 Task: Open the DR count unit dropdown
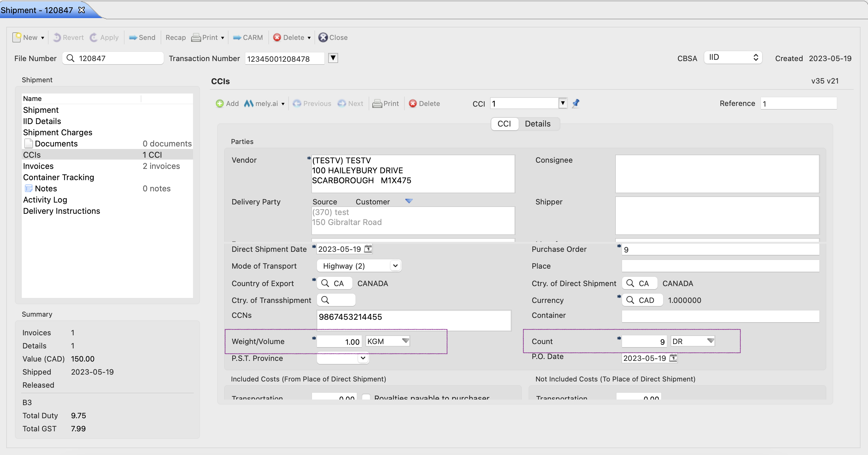coord(710,341)
